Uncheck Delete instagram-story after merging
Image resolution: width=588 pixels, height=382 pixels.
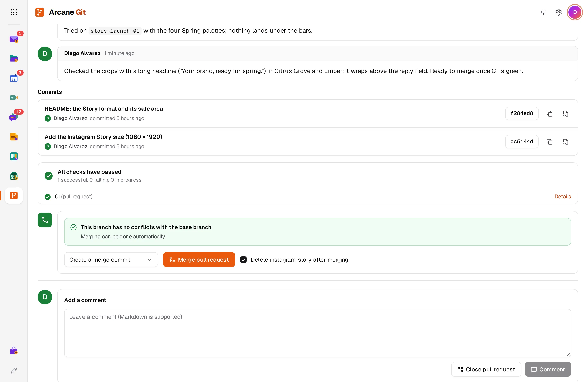click(243, 260)
